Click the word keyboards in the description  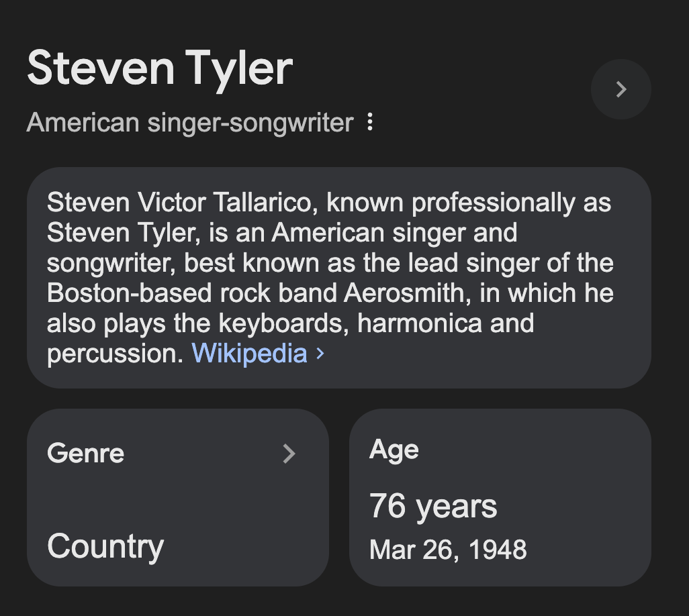284,323
